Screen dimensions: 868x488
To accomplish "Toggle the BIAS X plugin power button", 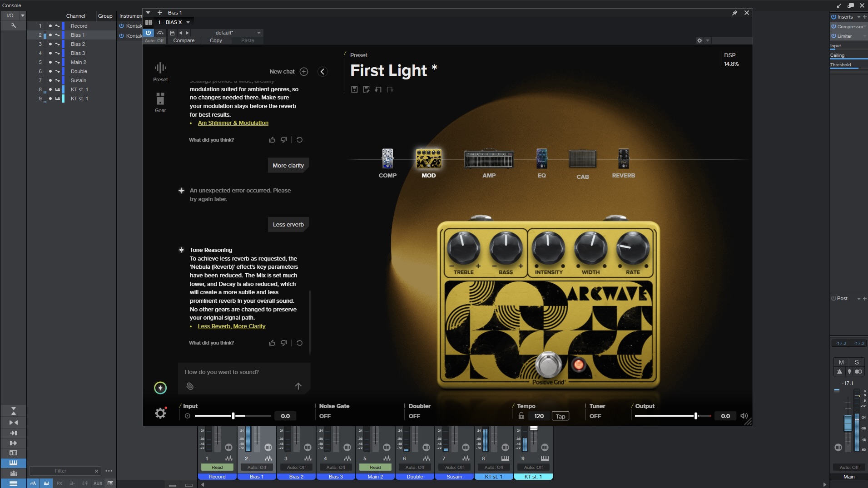I will pyautogui.click(x=149, y=33).
